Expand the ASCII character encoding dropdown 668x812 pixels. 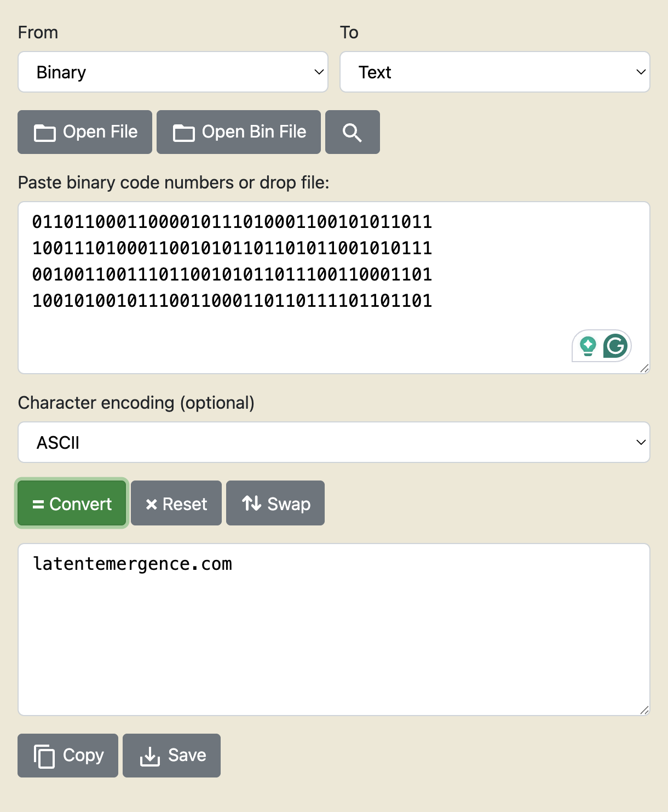click(334, 442)
